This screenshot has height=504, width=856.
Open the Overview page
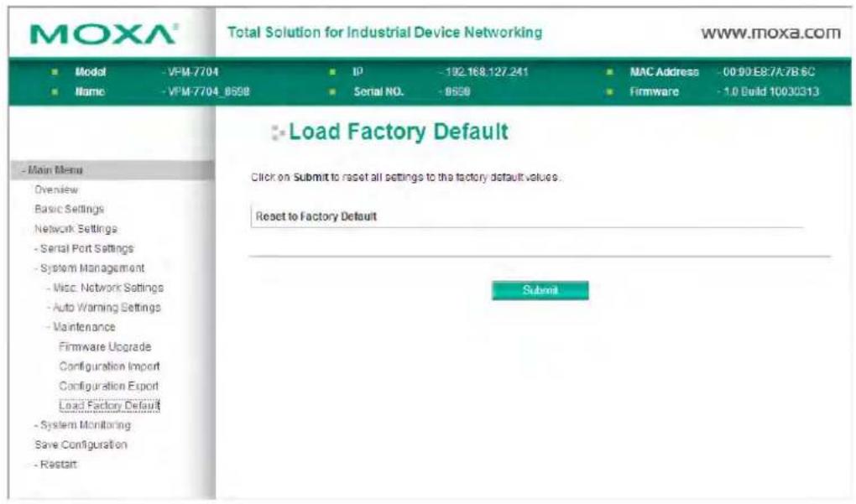point(56,190)
